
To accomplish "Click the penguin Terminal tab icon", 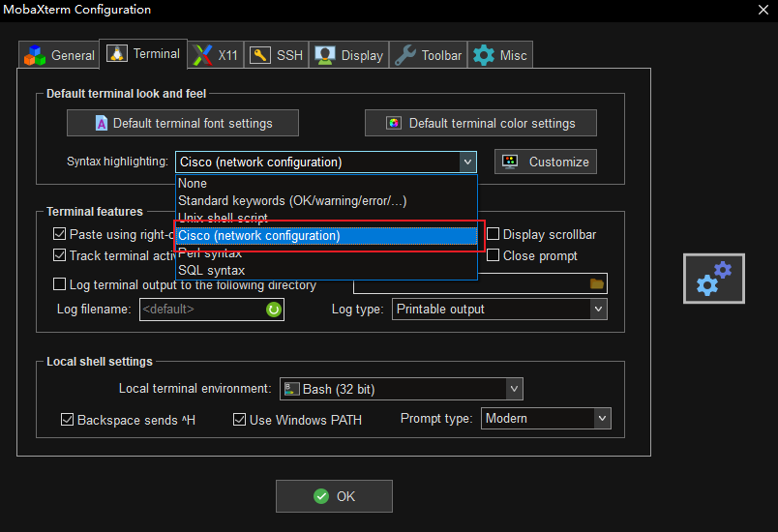I will coord(117,53).
